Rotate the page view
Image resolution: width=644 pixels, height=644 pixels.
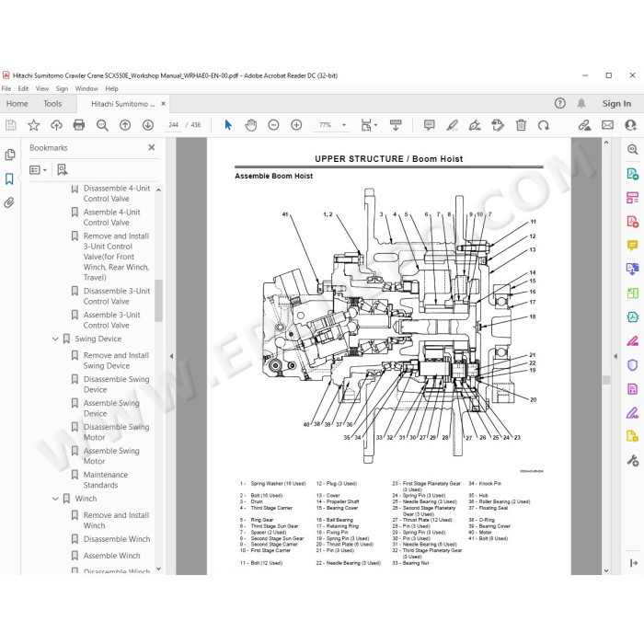pos(544,125)
